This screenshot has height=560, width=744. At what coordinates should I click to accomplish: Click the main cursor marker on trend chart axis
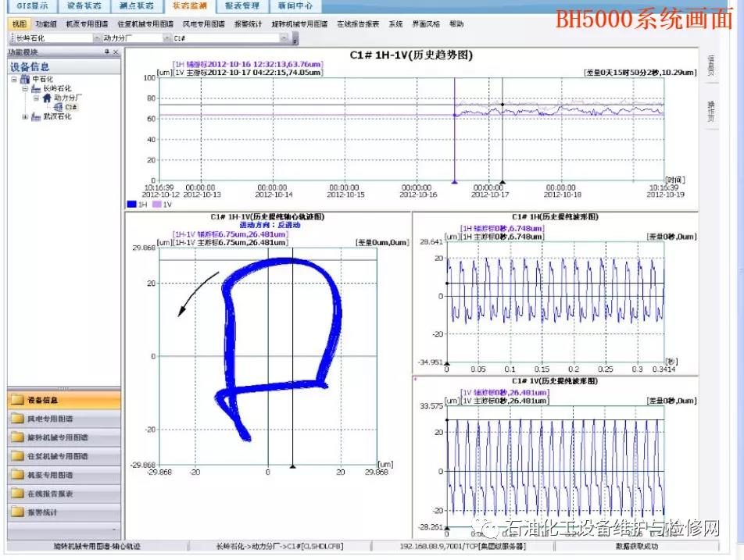coord(502,181)
